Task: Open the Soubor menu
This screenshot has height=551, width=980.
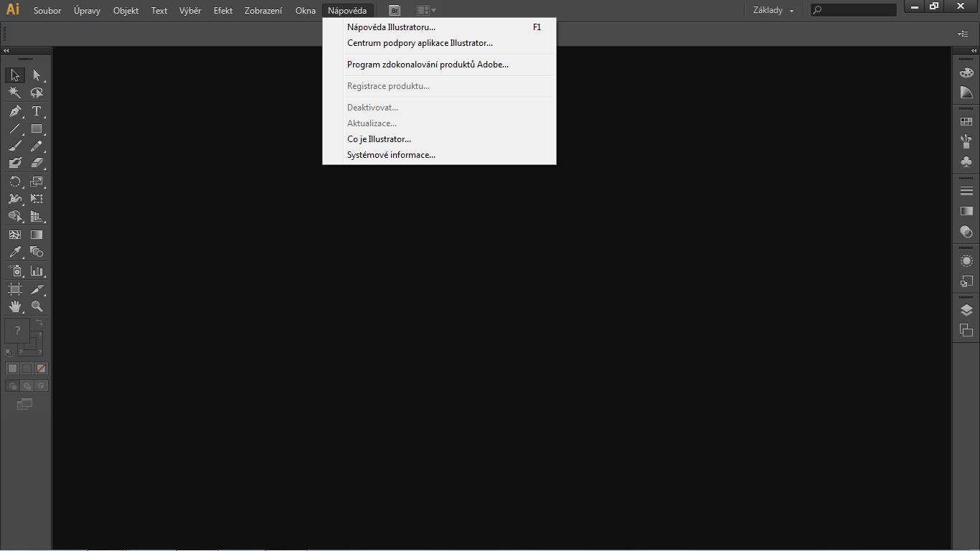Action: [x=47, y=11]
